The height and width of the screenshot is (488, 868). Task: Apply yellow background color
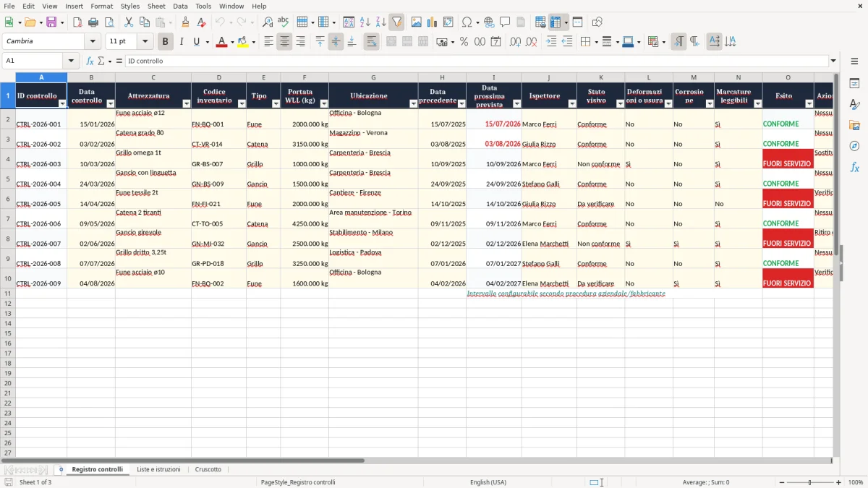tap(243, 42)
